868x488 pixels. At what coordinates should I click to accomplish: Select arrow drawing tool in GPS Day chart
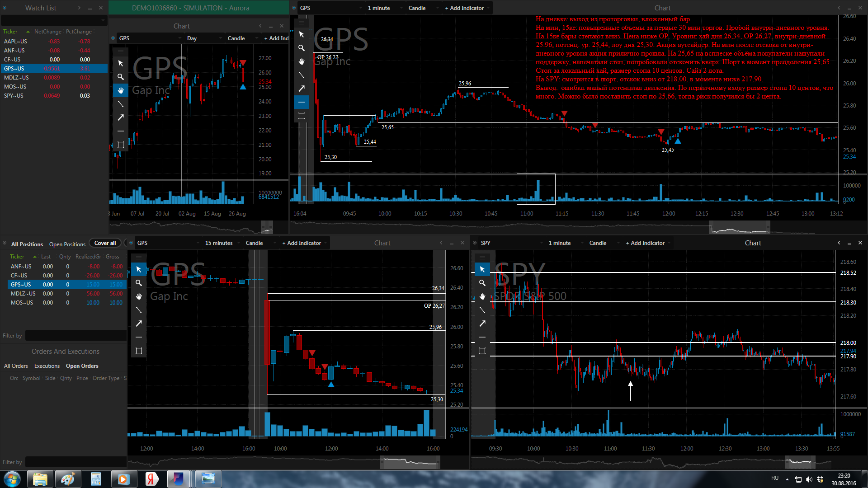click(x=121, y=117)
